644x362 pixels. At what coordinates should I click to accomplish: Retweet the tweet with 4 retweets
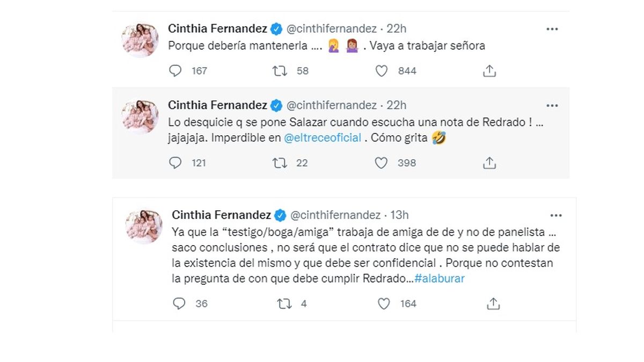tap(283, 304)
